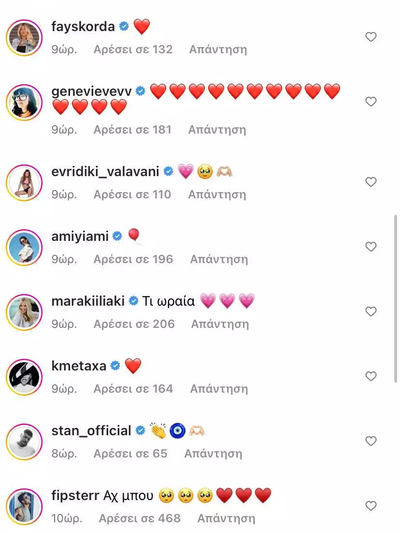The width and height of the screenshot is (400, 533).
Task: Reply to fayskorda via Απάντηση
Action: tap(218, 50)
